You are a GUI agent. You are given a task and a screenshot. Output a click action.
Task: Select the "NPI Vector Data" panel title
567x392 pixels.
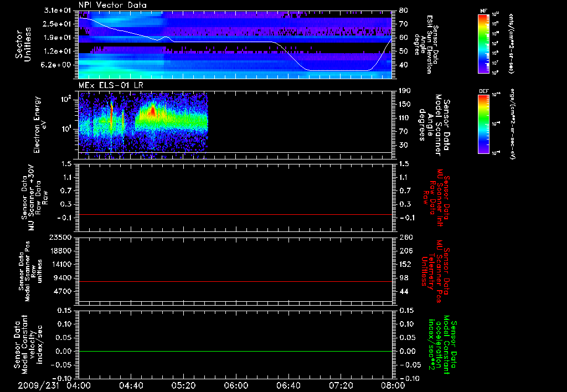[x=112, y=5]
